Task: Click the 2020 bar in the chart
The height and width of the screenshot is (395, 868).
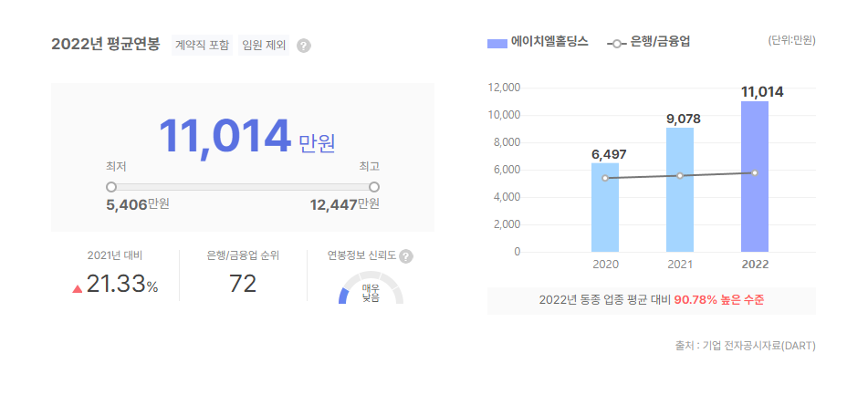Action: 605,207
